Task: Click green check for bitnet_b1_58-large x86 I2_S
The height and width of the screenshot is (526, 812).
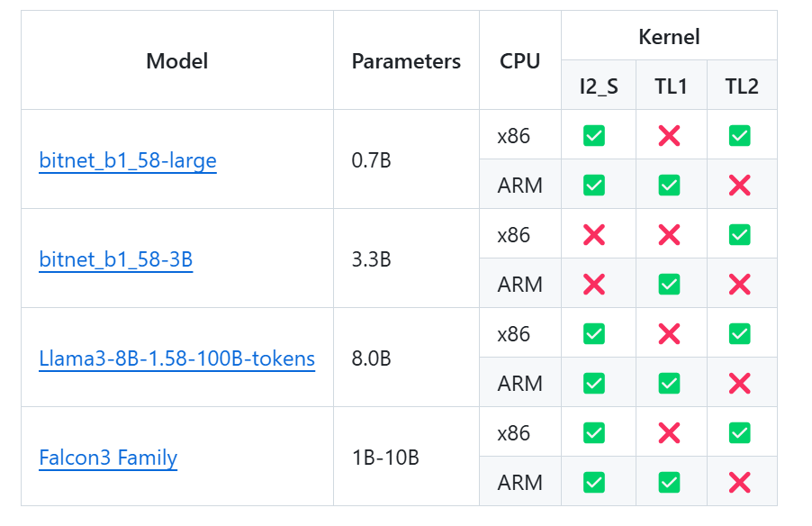Action: coord(594,136)
